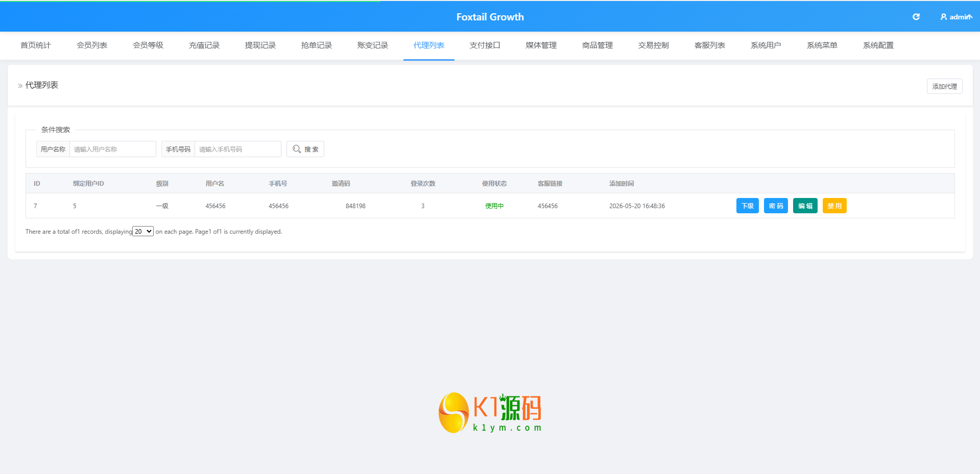Click the 一级 level cell
The width and height of the screenshot is (980, 474).
162,206
